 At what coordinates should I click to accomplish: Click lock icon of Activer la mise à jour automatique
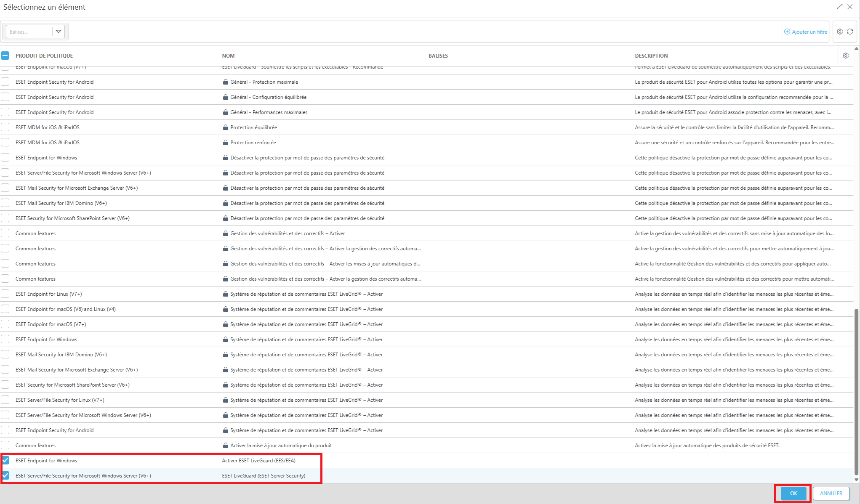(x=226, y=446)
